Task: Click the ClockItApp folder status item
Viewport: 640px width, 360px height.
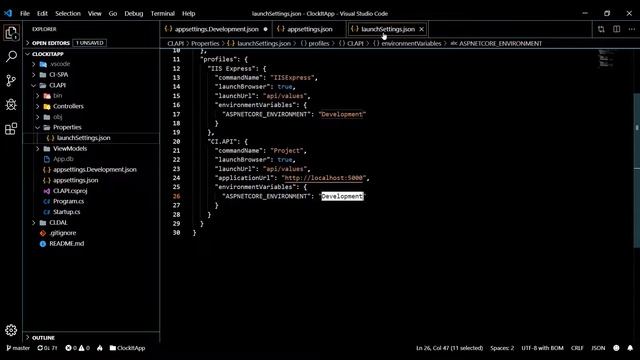Action: (x=127, y=348)
